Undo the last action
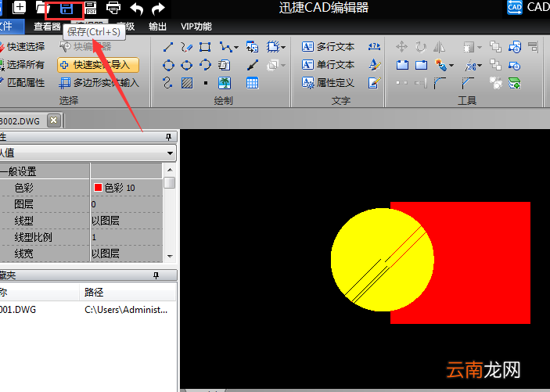This screenshot has height=392, width=550. 136,9
